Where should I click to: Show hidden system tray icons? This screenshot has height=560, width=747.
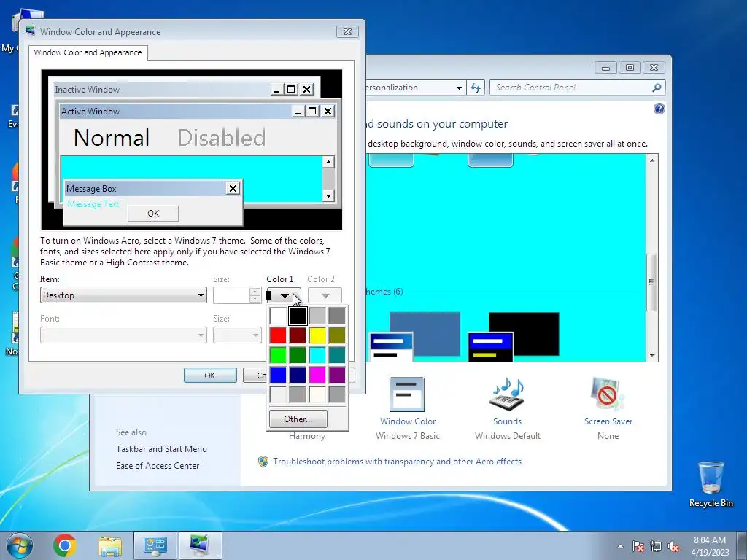[620, 546]
